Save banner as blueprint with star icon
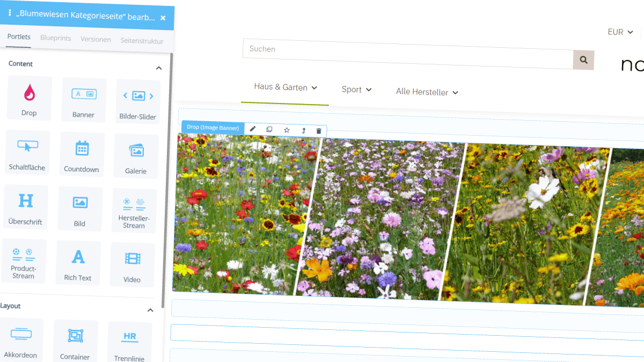The width and height of the screenshot is (644, 362). (x=287, y=130)
